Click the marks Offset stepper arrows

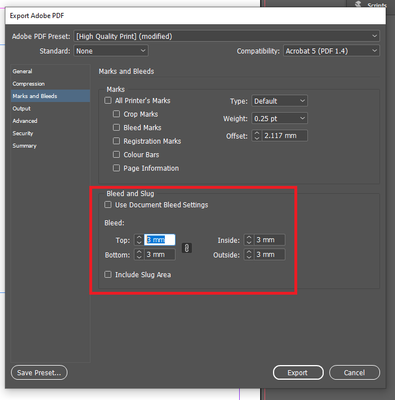257,136
